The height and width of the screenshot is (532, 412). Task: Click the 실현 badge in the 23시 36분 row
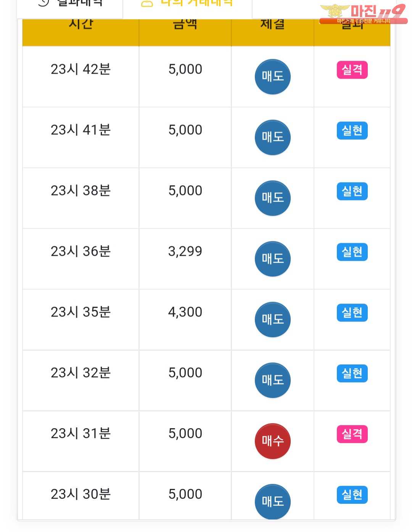(x=352, y=252)
